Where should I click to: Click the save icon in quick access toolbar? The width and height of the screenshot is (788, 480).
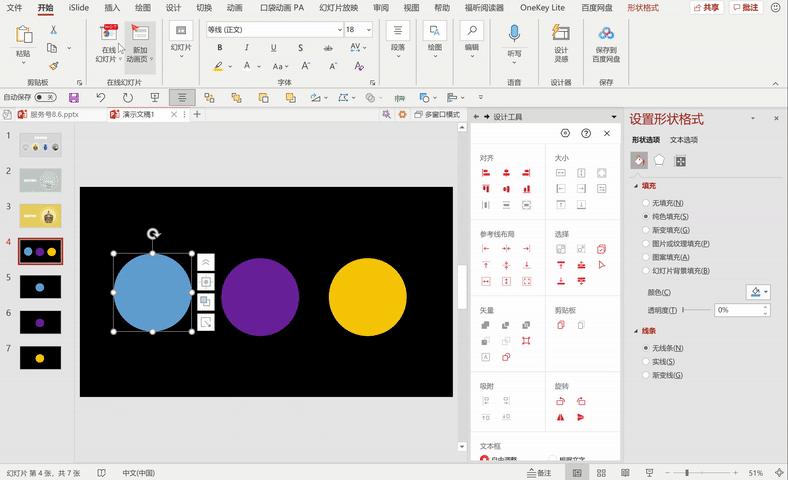73,98
